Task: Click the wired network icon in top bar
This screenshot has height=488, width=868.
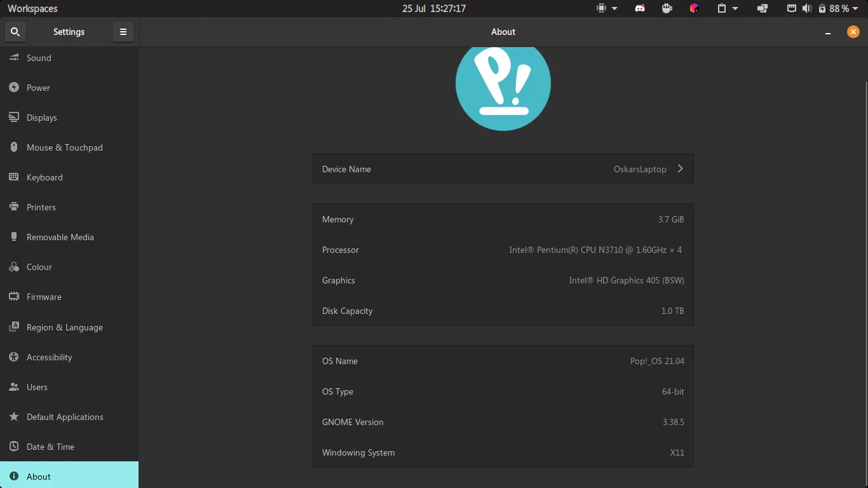Action: (x=792, y=8)
